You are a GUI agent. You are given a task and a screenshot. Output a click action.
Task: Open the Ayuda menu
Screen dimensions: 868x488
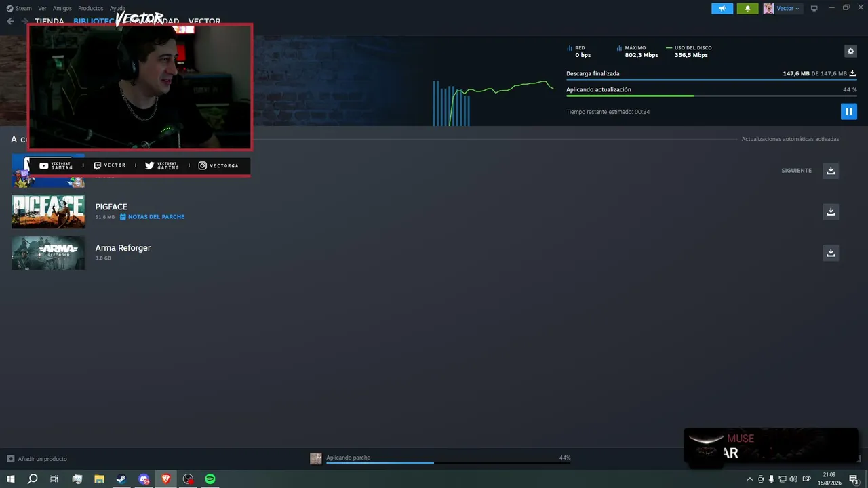[117, 8]
